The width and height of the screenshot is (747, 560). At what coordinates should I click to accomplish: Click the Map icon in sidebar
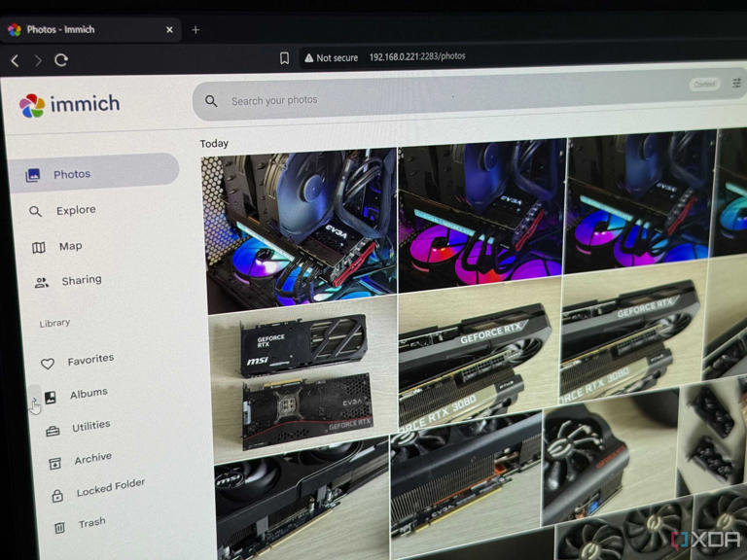pyautogui.click(x=39, y=248)
